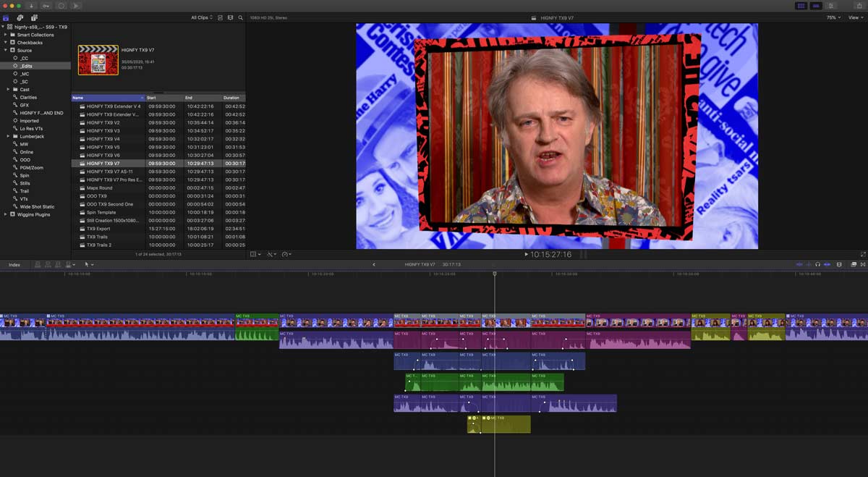Sort by the Name column header

108,98
